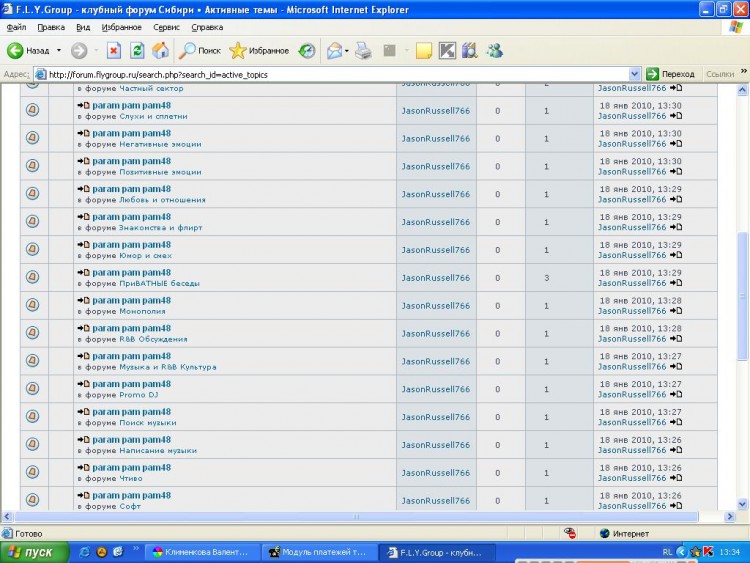This screenshot has width=750, height=563.
Task: Click the scroll down arrow of page
Action: pos(742,504)
